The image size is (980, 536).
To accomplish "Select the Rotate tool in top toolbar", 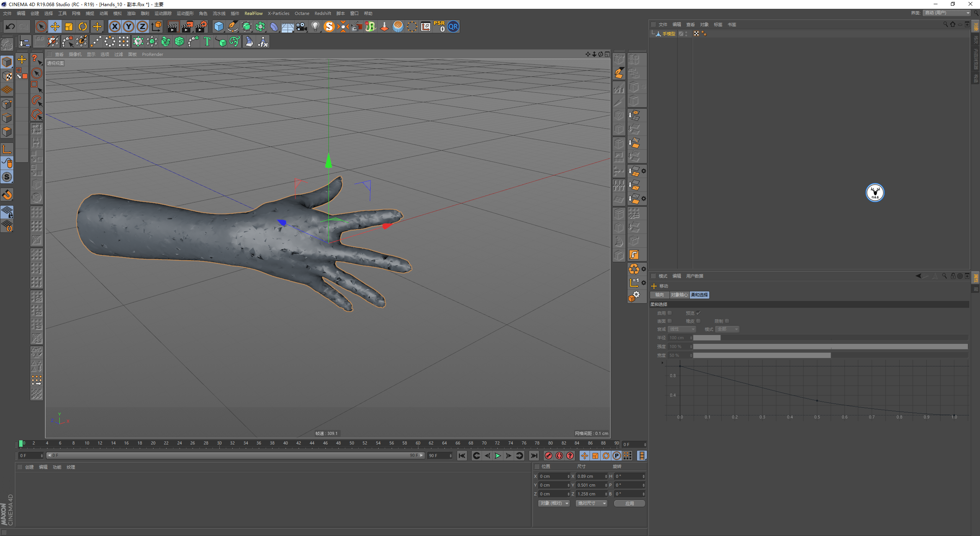I will (83, 26).
